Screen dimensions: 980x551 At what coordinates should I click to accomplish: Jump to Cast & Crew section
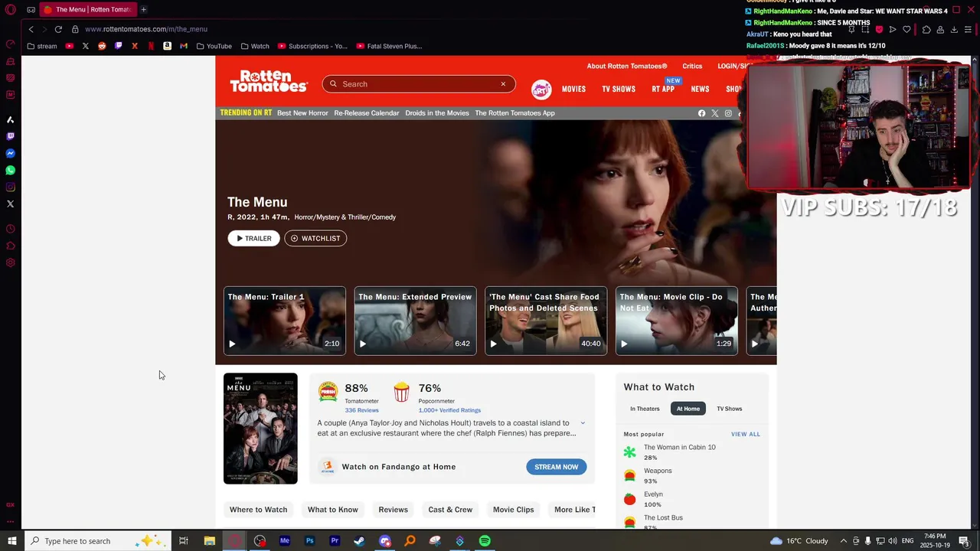point(450,510)
